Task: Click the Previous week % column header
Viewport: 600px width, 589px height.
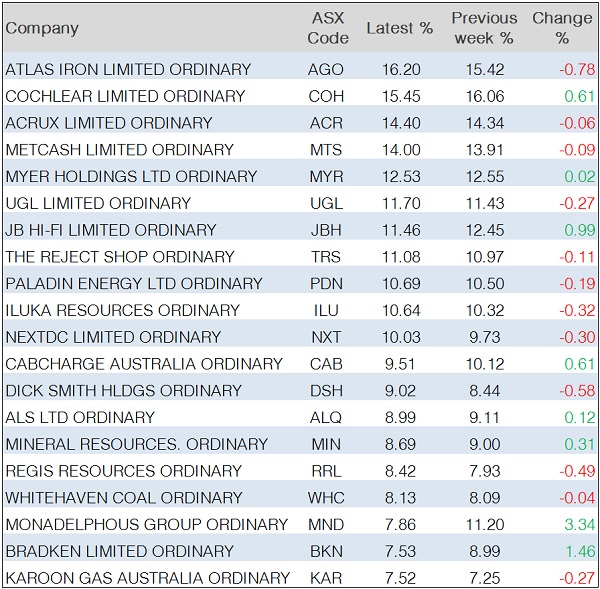Action: (x=484, y=28)
